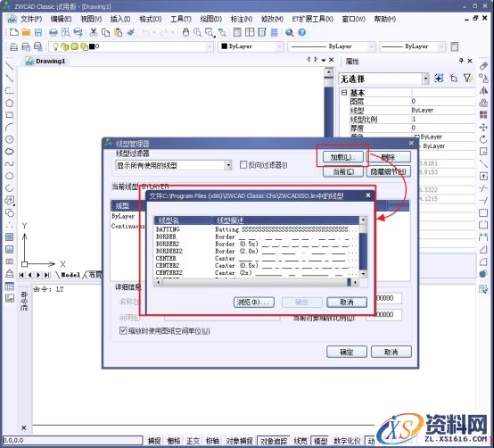Open the 格式(O) menu

click(x=151, y=20)
